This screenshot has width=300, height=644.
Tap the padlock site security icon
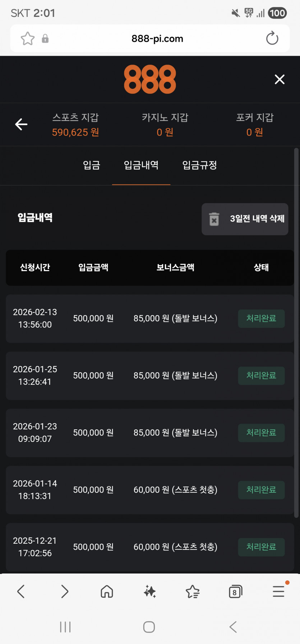point(45,38)
